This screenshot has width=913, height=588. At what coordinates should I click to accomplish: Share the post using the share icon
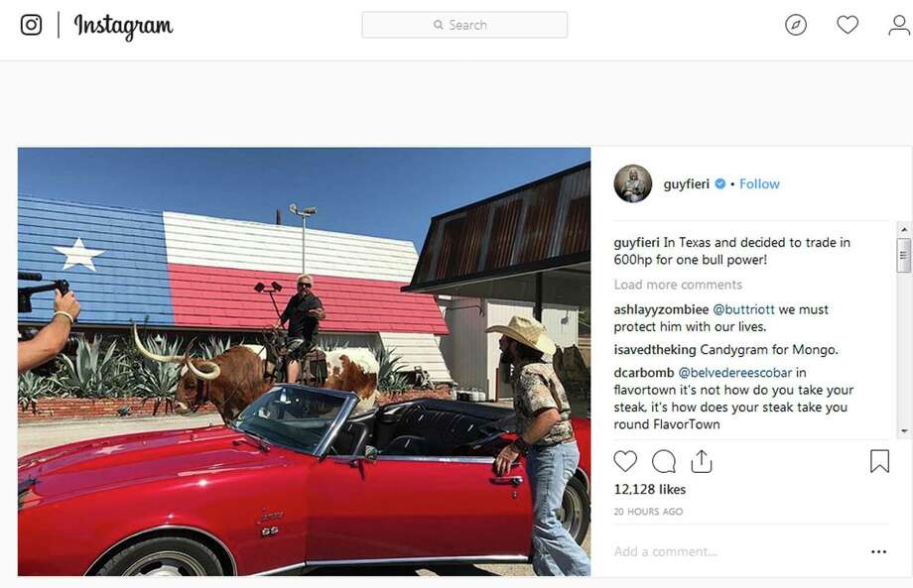[x=702, y=461]
